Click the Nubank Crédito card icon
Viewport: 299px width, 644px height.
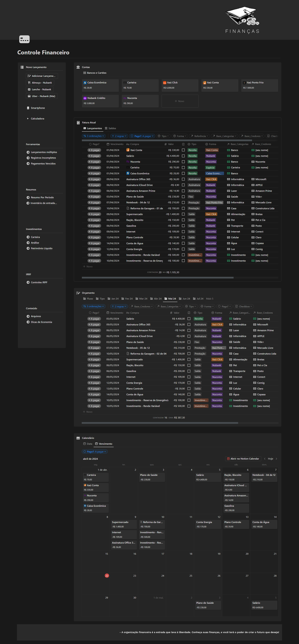(85, 98)
